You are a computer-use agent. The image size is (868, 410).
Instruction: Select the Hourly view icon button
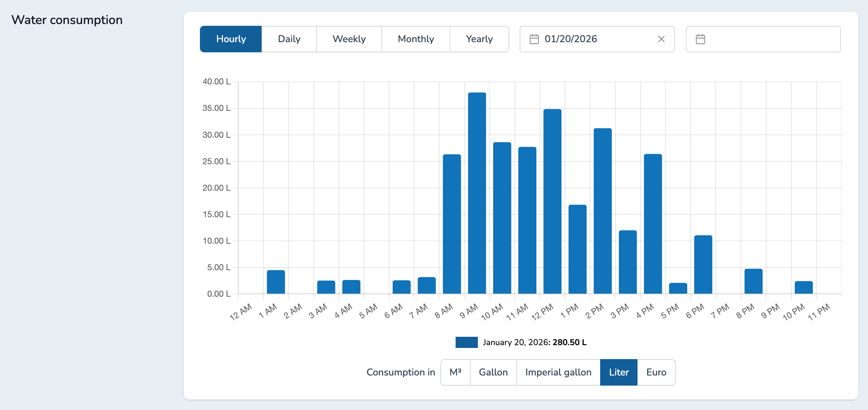click(230, 39)
